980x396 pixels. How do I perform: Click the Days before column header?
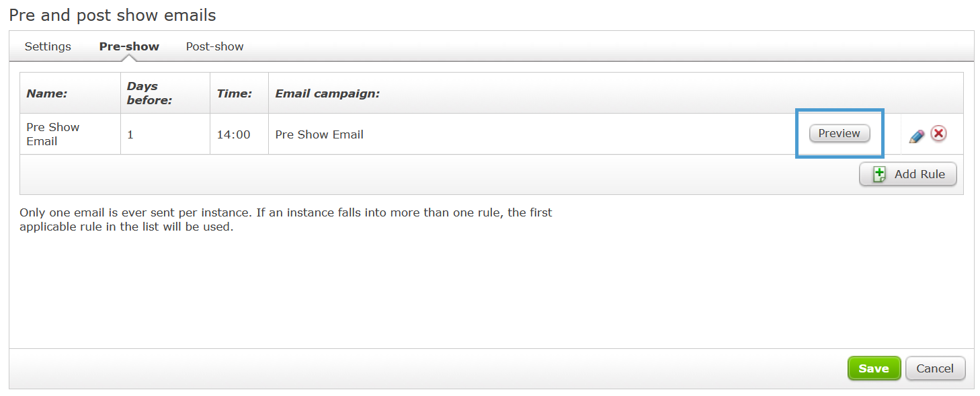pyautogui.click(x=149, y=93)
